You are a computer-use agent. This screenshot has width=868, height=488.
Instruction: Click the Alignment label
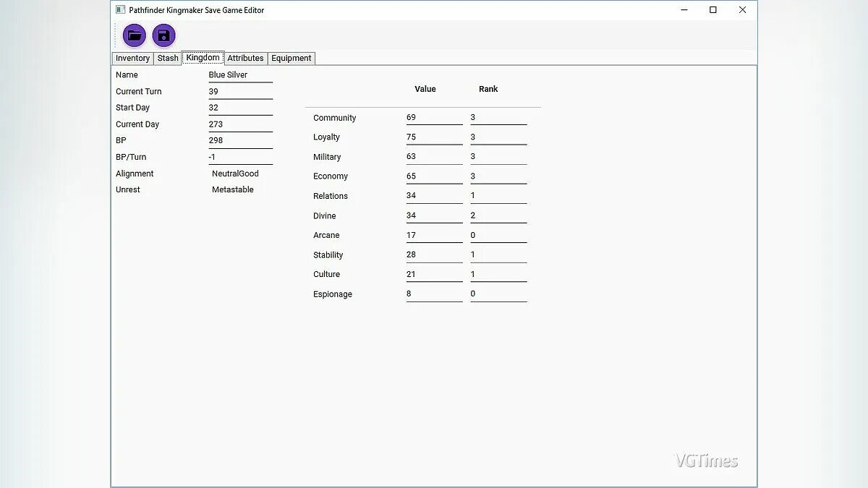click(135, 174)
